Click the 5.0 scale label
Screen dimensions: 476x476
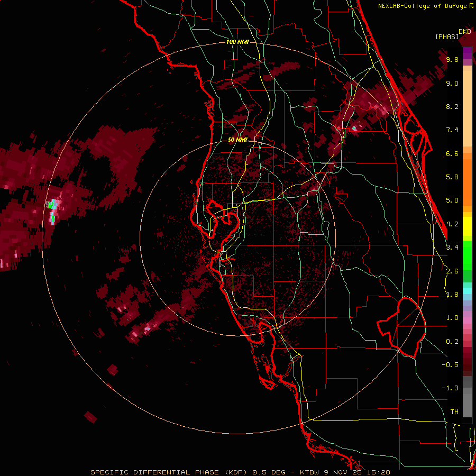(x=452, y=200)
